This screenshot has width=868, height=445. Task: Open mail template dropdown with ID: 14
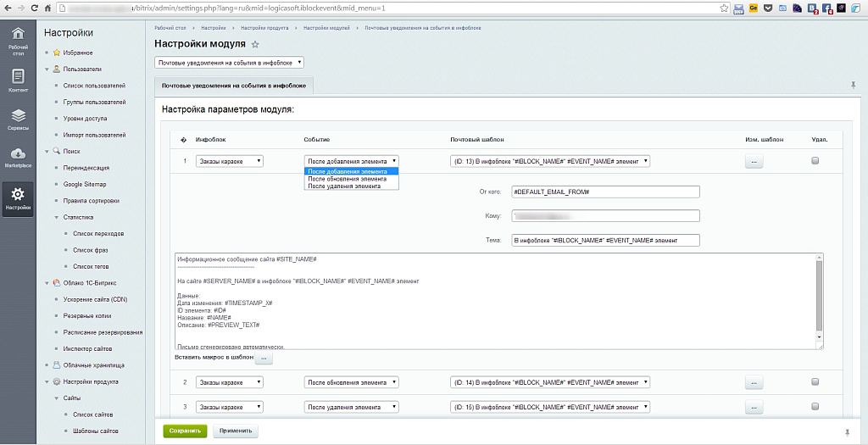click(x=549, y=382)
